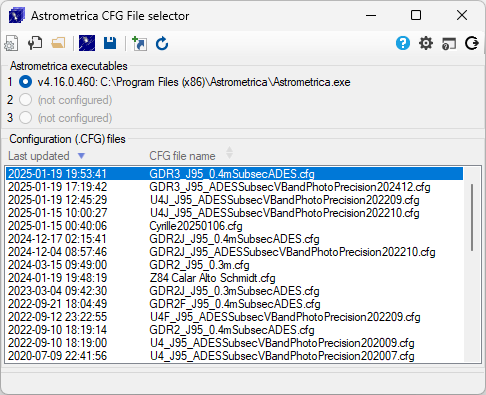This screenshot has height=395, width=486.
Task: Click the create shortcut icon
Action: coord(139,44)
